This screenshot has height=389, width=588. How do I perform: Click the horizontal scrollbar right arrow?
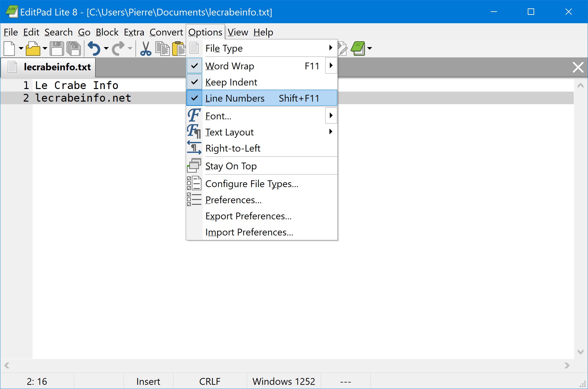click(567, 365)
